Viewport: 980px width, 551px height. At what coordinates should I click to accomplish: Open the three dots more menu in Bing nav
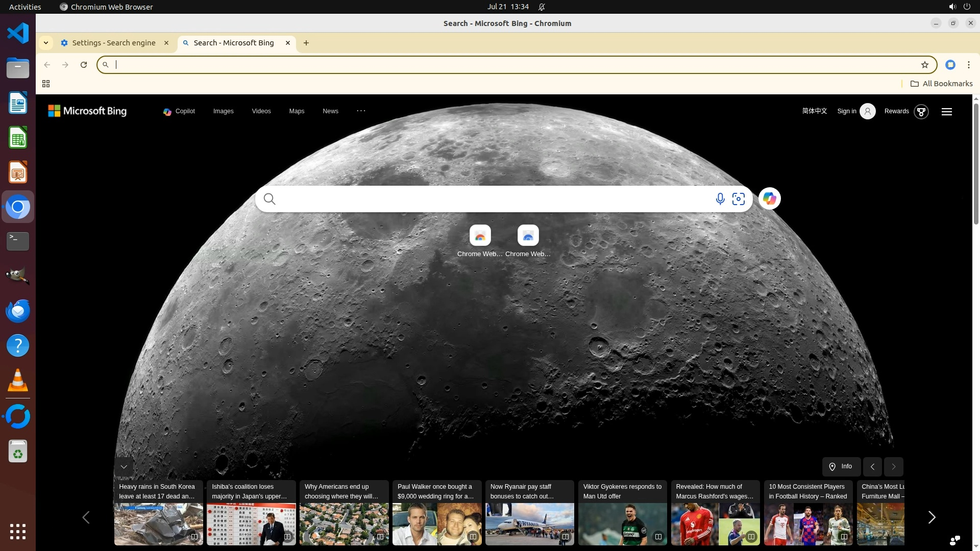click(361, 111)
